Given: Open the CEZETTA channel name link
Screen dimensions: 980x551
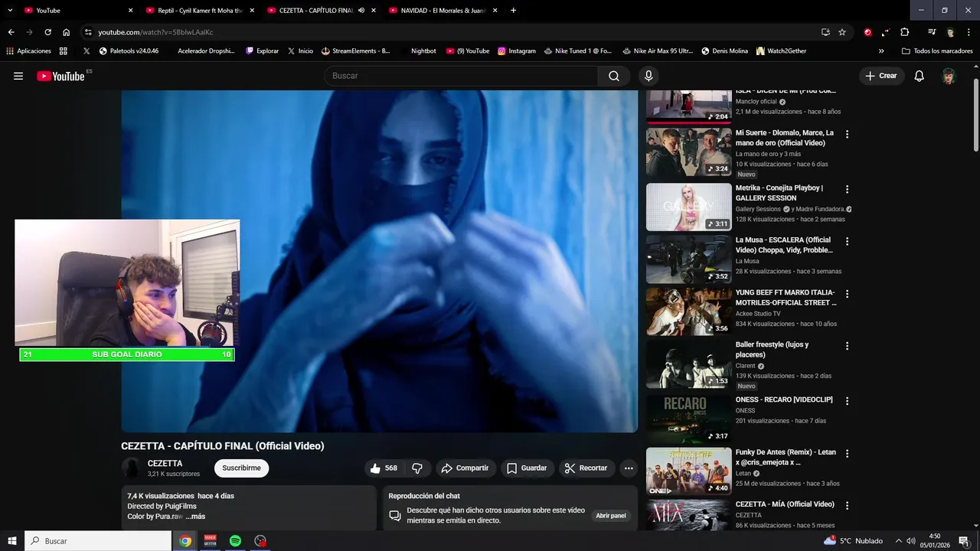Looking at the screenshot, I should 165,464.
